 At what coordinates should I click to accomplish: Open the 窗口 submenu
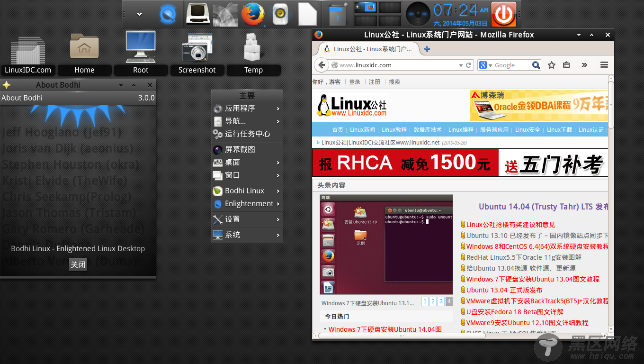[247, 175]
